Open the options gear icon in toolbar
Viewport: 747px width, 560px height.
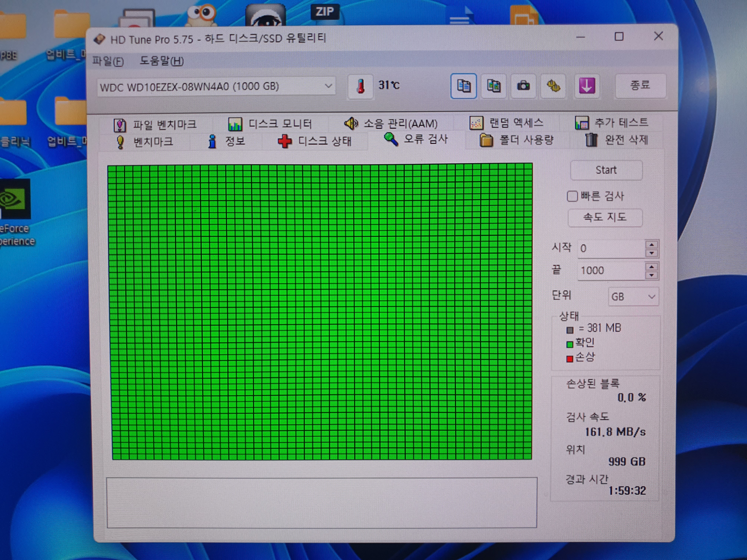(553, 86)
